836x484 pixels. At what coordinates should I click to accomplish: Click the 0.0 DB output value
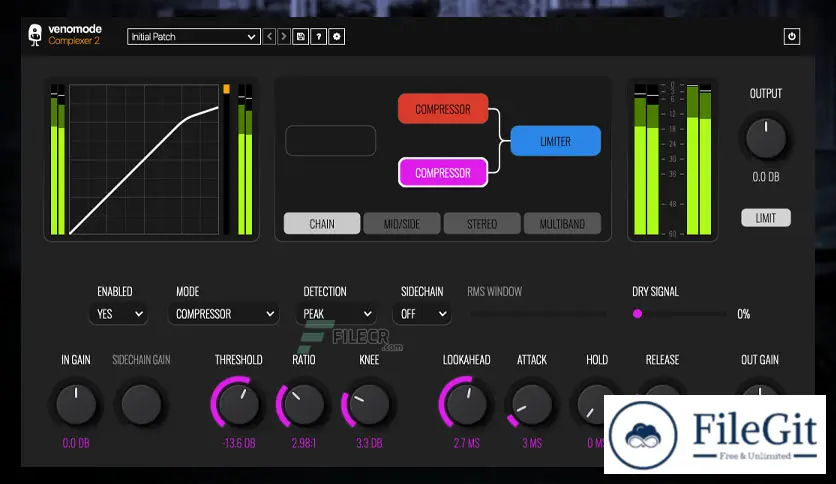point(766,177)
